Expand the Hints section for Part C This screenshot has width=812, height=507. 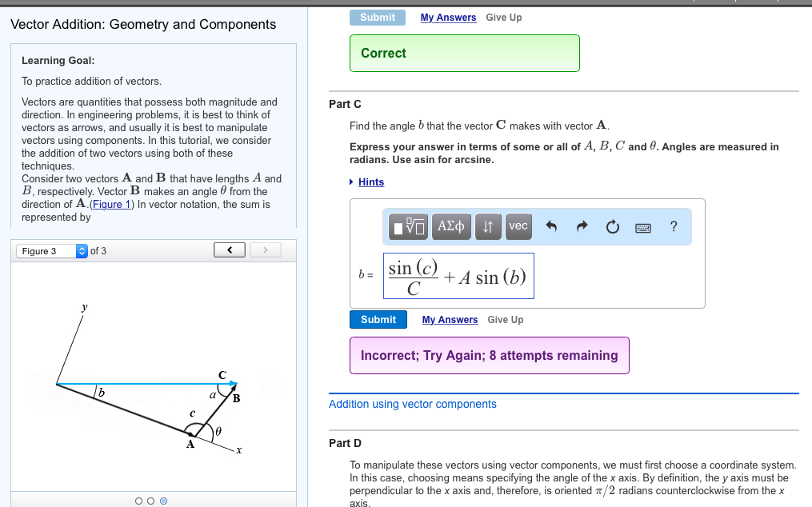tap(370, 182)
